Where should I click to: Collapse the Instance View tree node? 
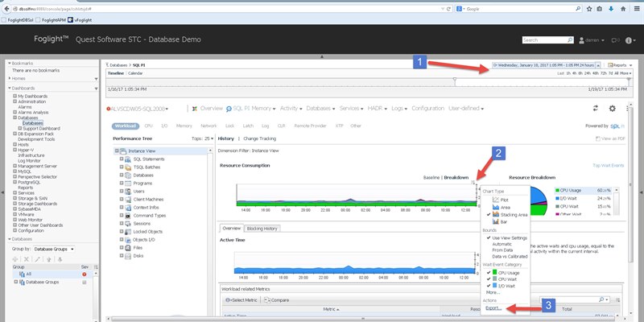(x=117, y=151)
